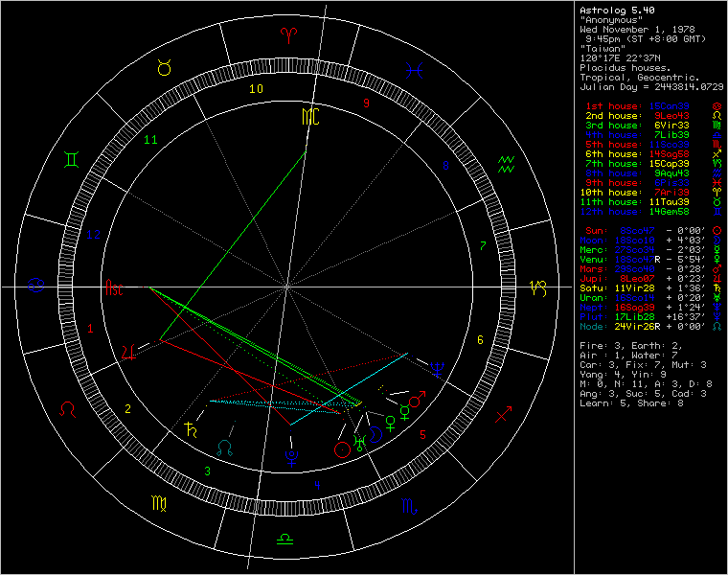728x575 pixels.
Task: Click the red Jupiter glyph in chart
Action: [130, 352]
